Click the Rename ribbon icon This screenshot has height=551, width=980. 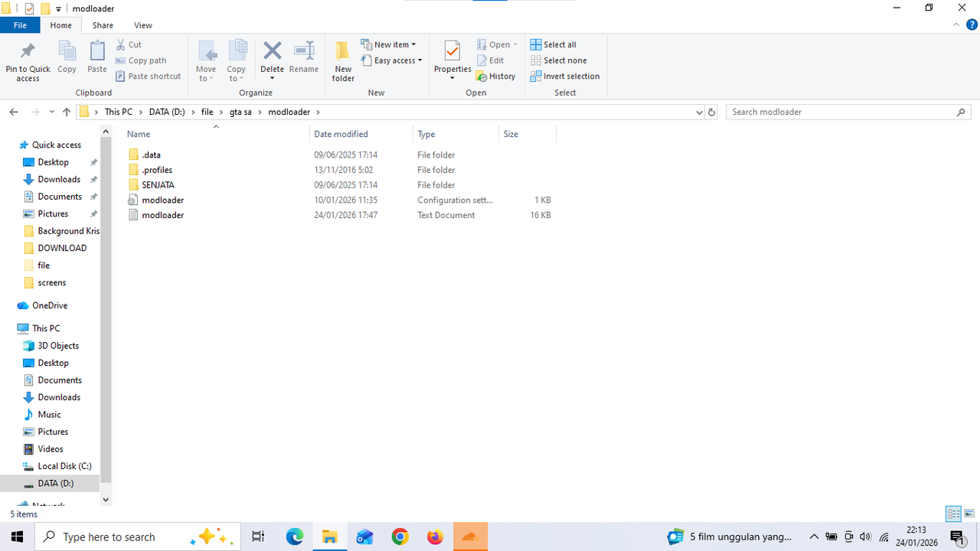tap(304, 58)
